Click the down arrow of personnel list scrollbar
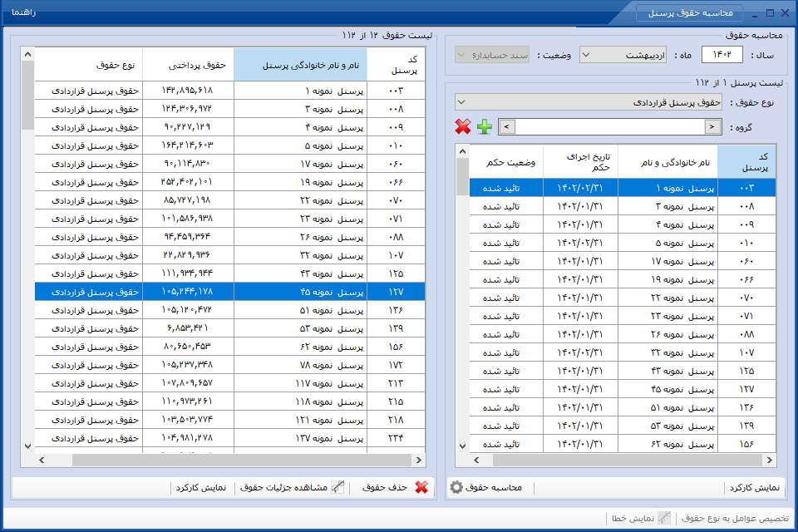The image size is (798, 532). pyautogui.click(x=462, y=446)
